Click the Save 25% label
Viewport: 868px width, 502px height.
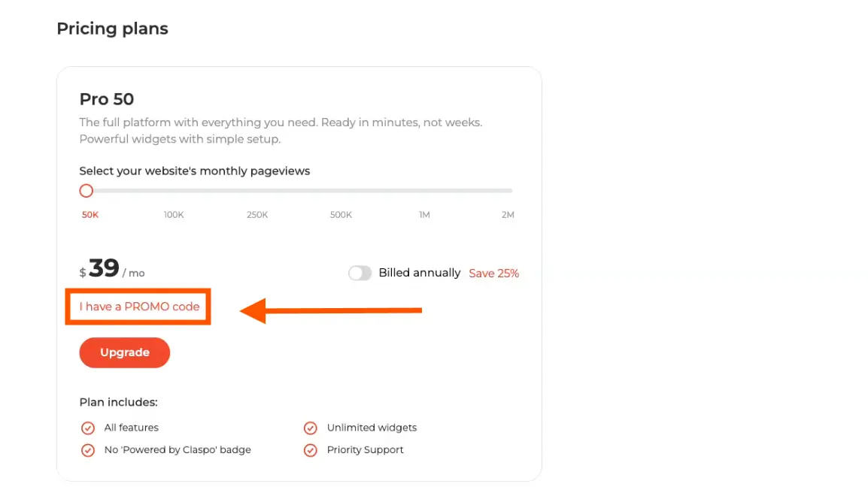pyautogui.click(x=493, y=274)
